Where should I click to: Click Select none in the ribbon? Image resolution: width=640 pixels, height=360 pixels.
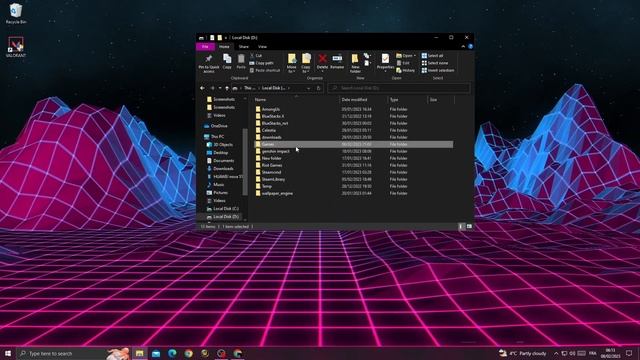point(435,63)
